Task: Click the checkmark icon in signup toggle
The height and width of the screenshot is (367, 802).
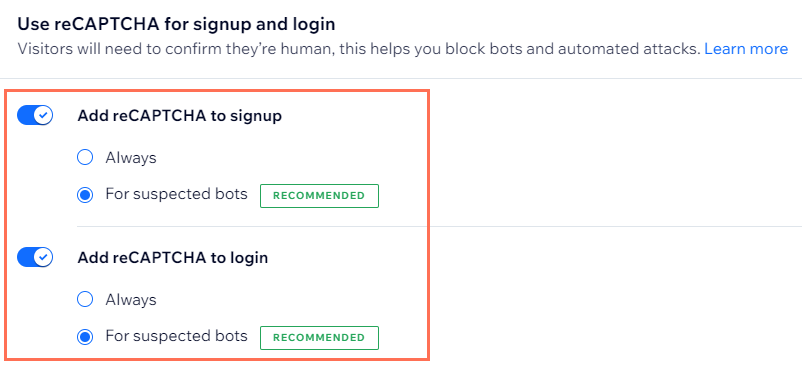Action: click(x=44, y=116)
